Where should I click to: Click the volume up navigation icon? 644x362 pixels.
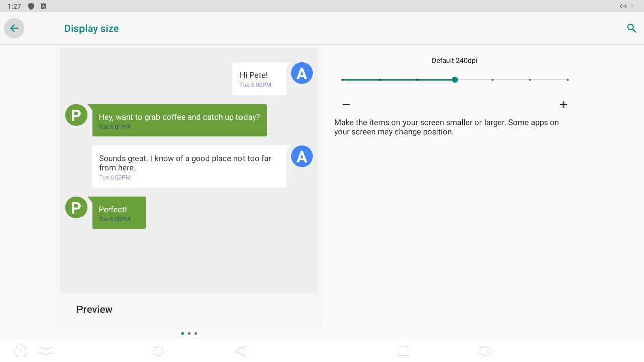click(x=485, y=350)
